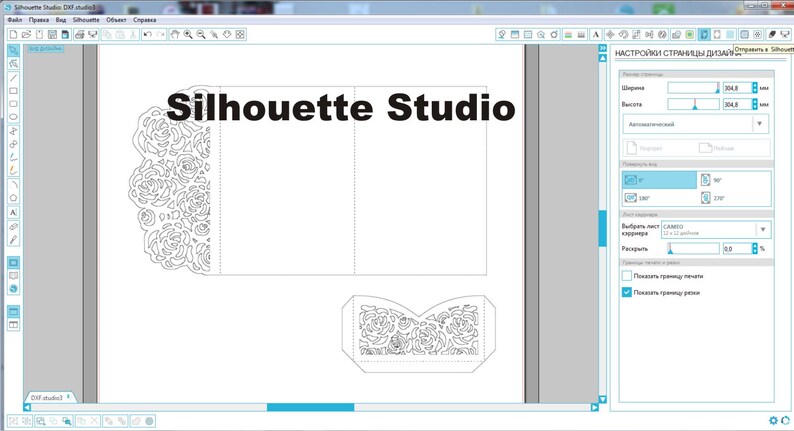Click the horizontal scrollbar thumb
The width and height of the screenshot is (794, 431).
click(x=310, y=407)
